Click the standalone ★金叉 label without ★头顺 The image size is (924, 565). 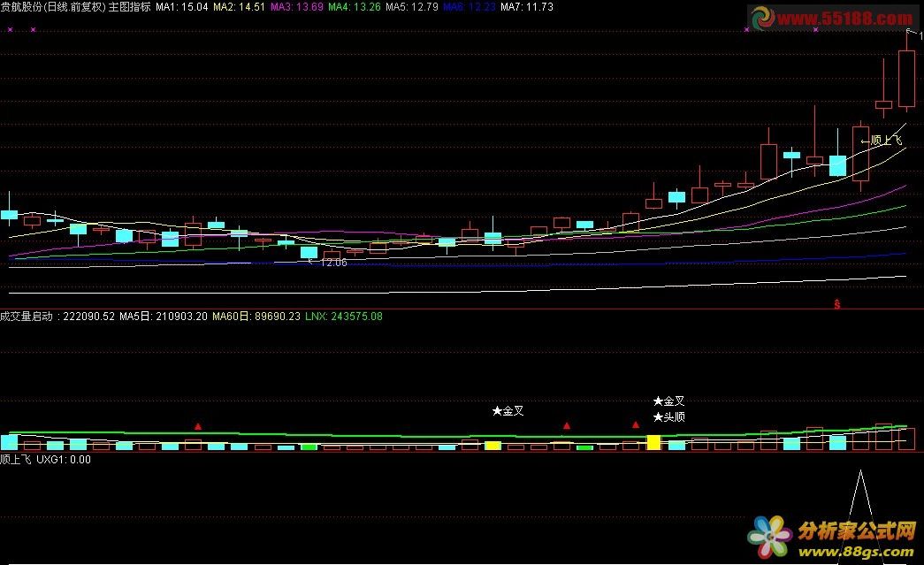[x=508, y=410]
